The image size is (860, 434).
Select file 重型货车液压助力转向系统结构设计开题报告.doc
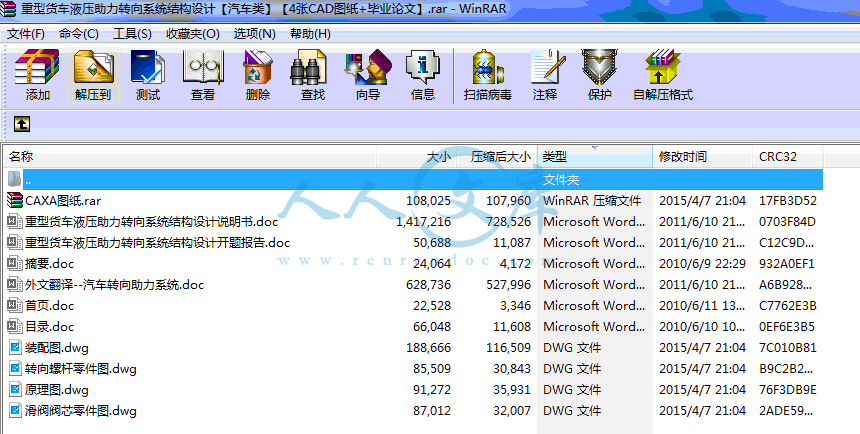click(157, 243)
